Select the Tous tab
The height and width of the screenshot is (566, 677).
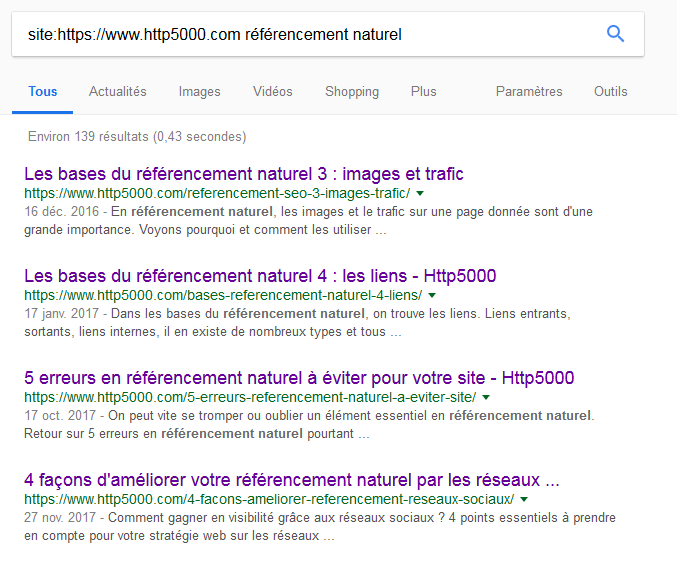tap(42, 92)
